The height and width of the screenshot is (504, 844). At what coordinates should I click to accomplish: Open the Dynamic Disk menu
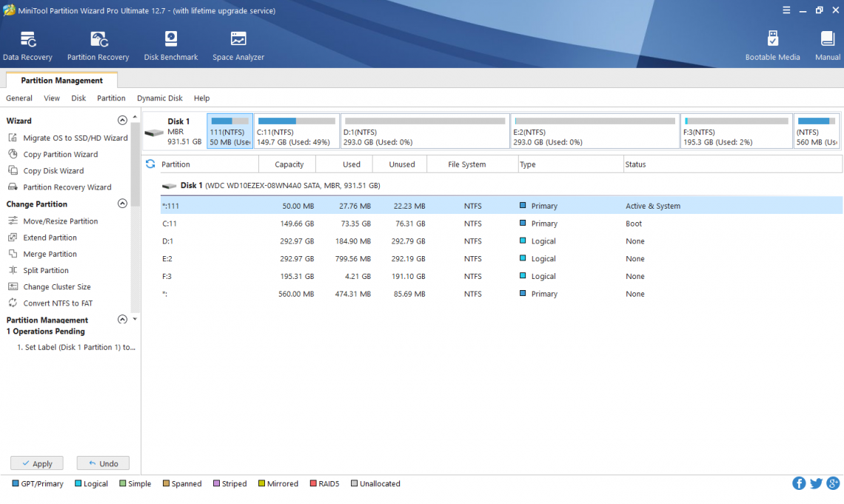160,98
